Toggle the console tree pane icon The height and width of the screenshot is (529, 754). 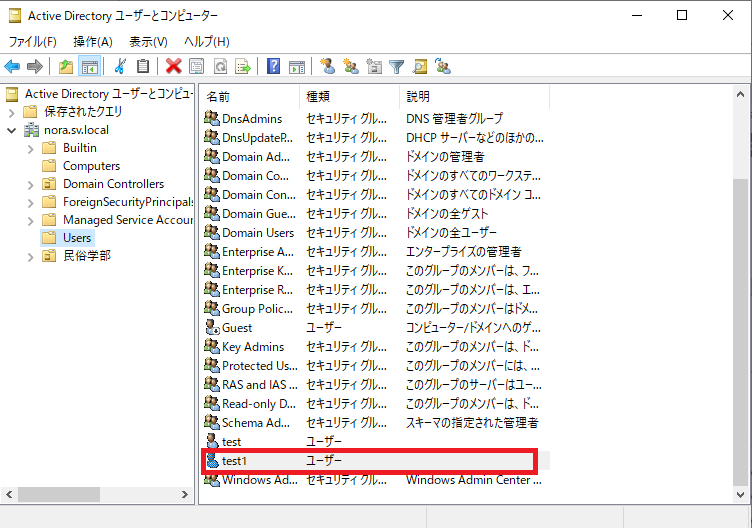[89, 66]
